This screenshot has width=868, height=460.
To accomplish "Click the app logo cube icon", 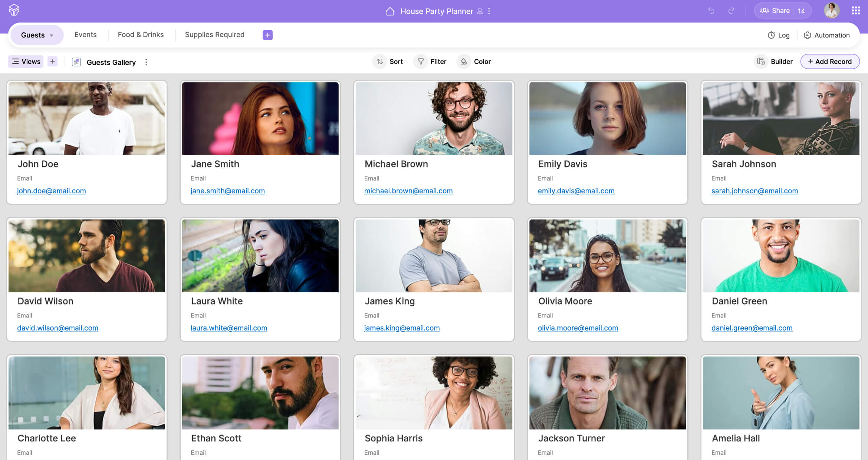I will pos(14,10).
